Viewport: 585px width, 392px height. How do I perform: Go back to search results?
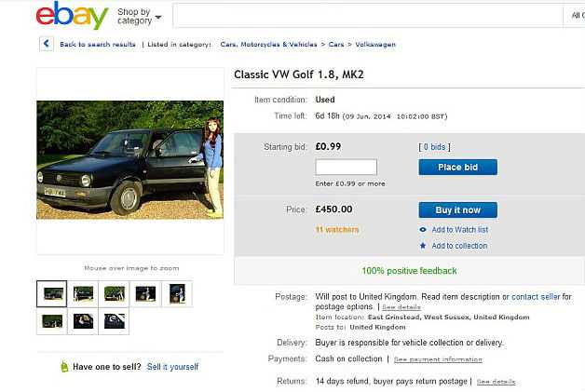(x=98, y=45)
